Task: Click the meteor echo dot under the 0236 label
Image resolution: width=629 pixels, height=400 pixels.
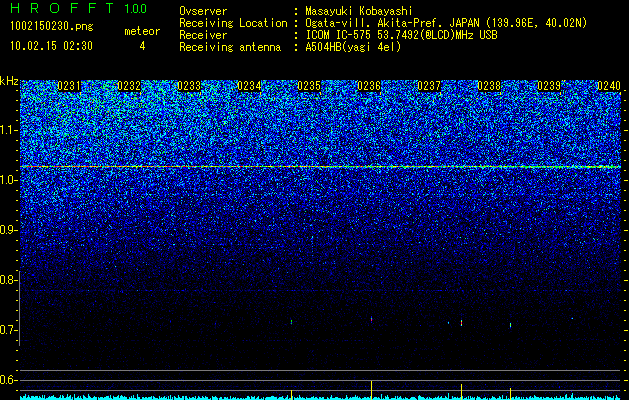Action: click(x=371, y=319)
